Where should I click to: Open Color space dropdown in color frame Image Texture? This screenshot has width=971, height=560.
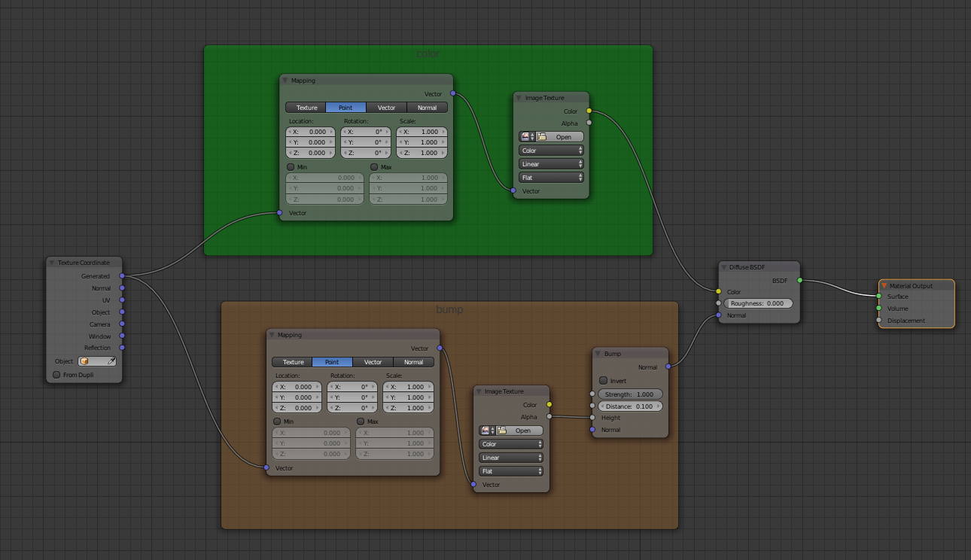551,151
